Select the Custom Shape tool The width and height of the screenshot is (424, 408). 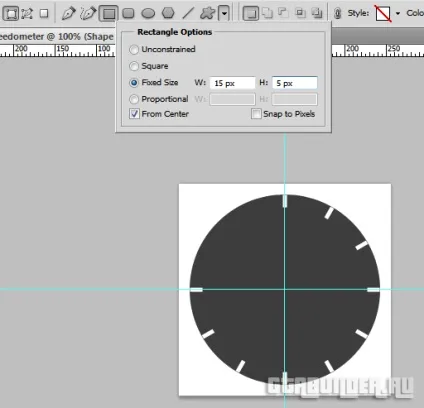(207, 14)
